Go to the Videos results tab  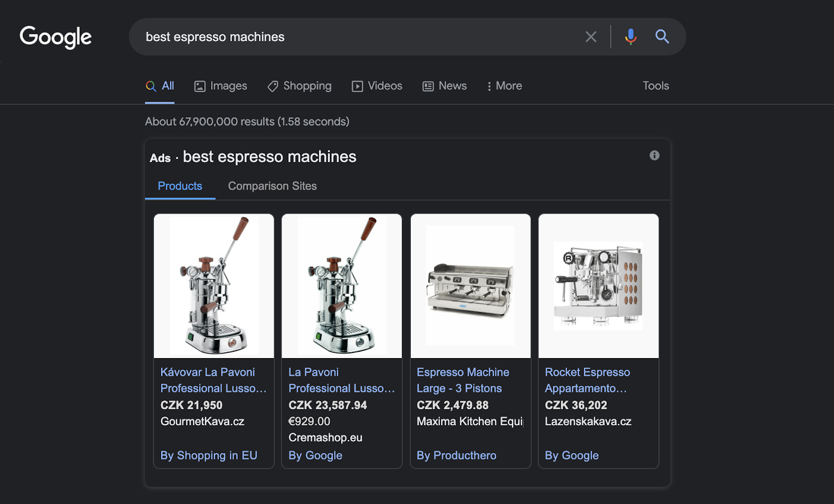tap(377, 86)
